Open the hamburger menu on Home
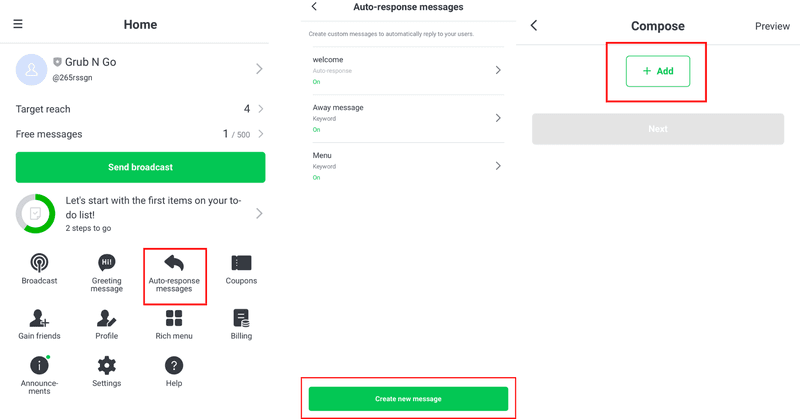Screen dimensions: 800x419 point(18,24)
